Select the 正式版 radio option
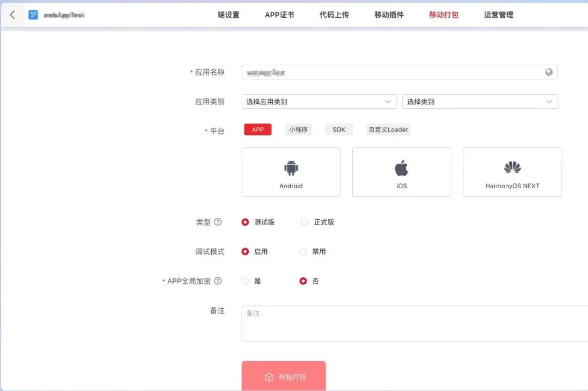This screenshot has width=588, height=391. 305,222
